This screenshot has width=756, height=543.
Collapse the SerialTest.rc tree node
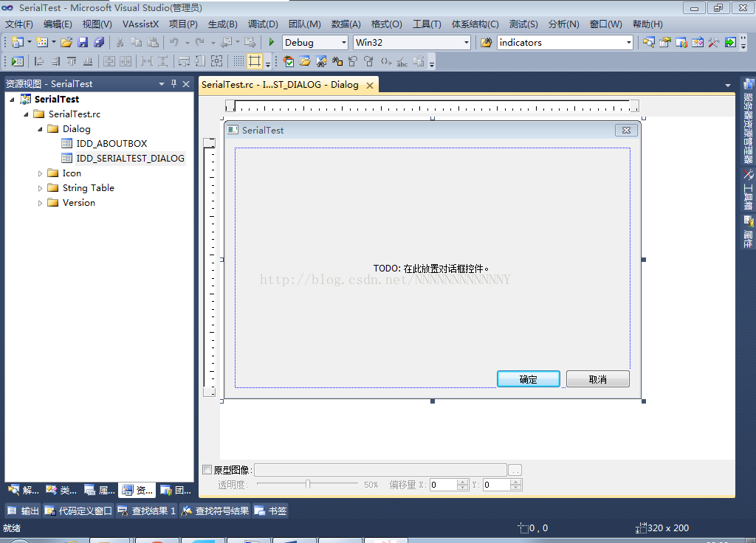pyautogui.click(x=26, y=114)
